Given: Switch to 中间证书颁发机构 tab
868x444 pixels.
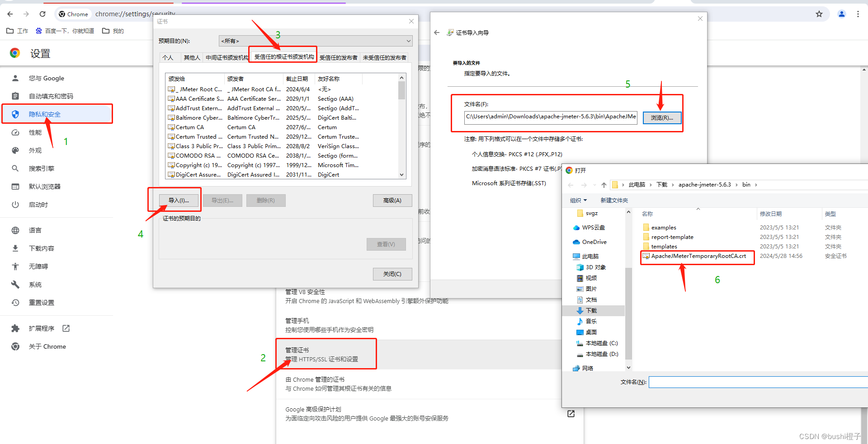Looking at the screenshot, I should point(226,57).
